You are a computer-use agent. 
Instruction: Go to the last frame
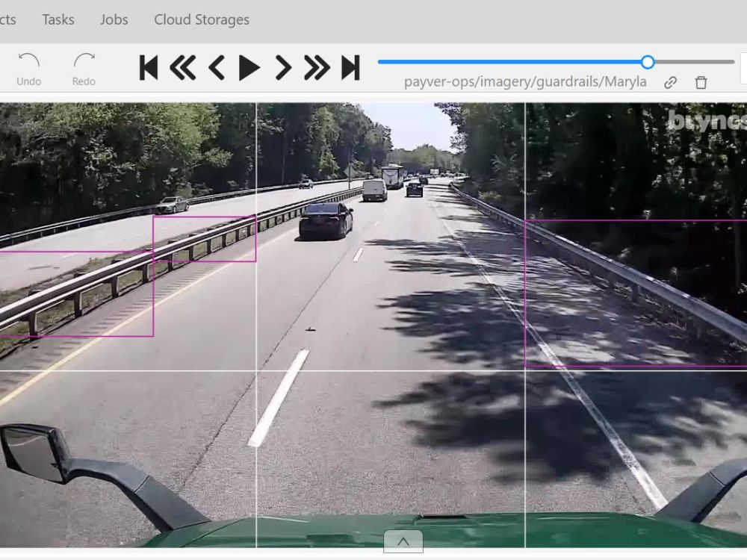pos(350,67)
